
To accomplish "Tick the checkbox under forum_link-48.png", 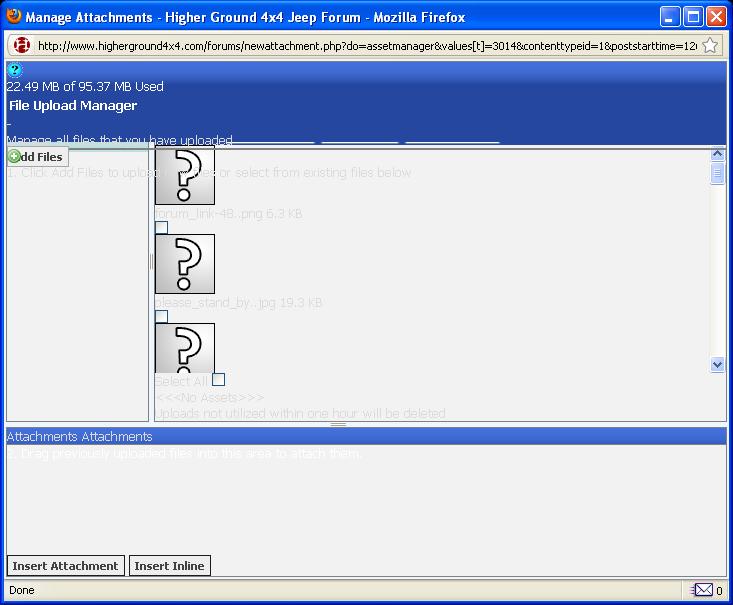I will [x=161, y=228].
